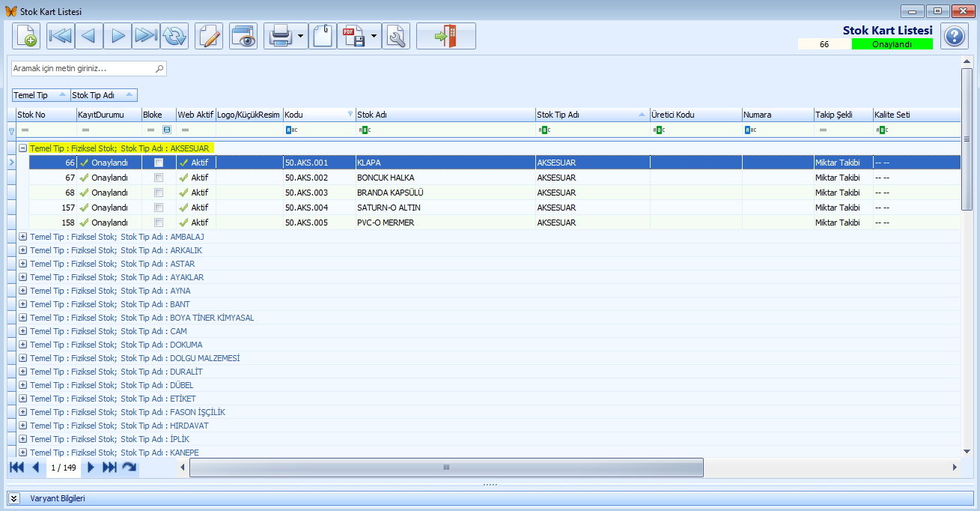980x511 pixels.
Task: Expand the CAM group
Action: coord(23,331)
